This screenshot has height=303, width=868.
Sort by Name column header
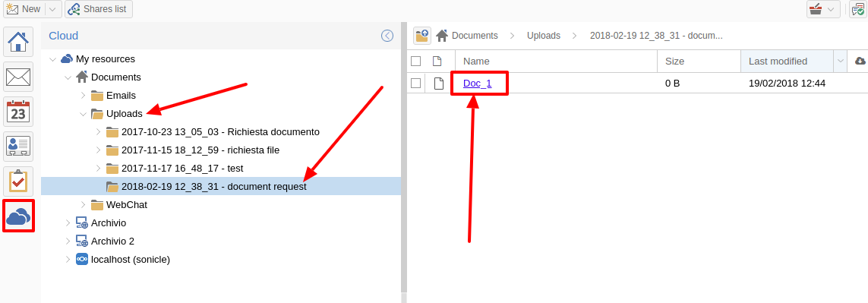[x=556, y=61]
